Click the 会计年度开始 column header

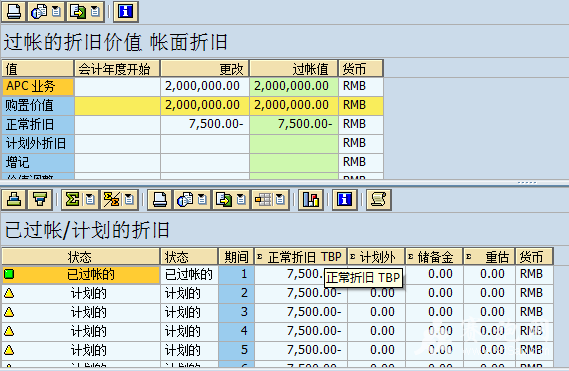tap(117, 69)
